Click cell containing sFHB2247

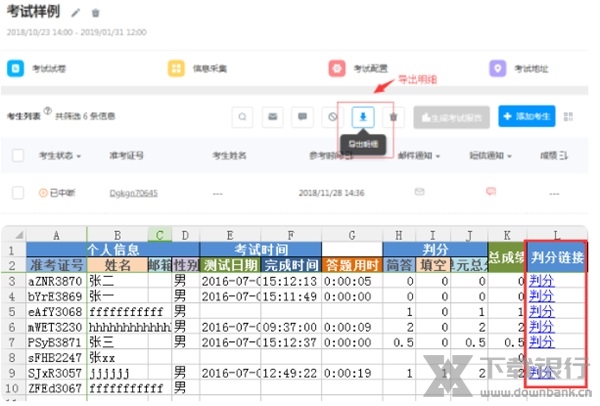(x=57, y=358)
